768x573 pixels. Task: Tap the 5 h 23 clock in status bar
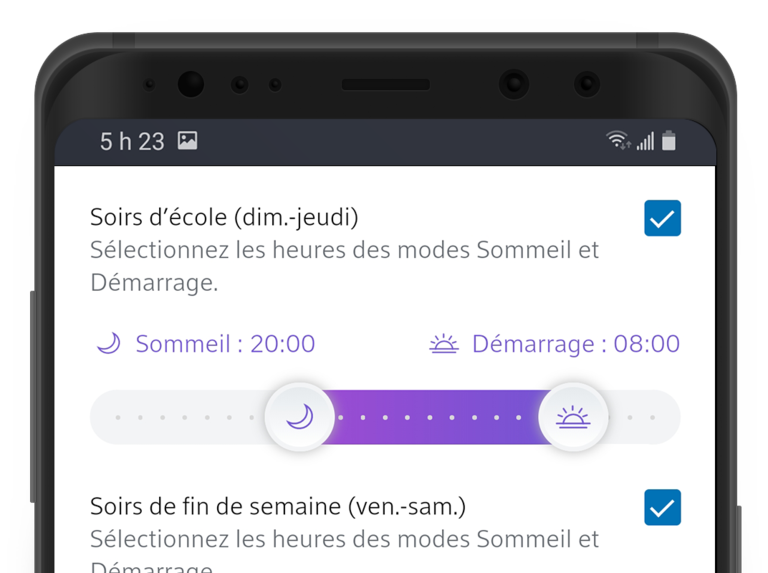pos(132,141)
